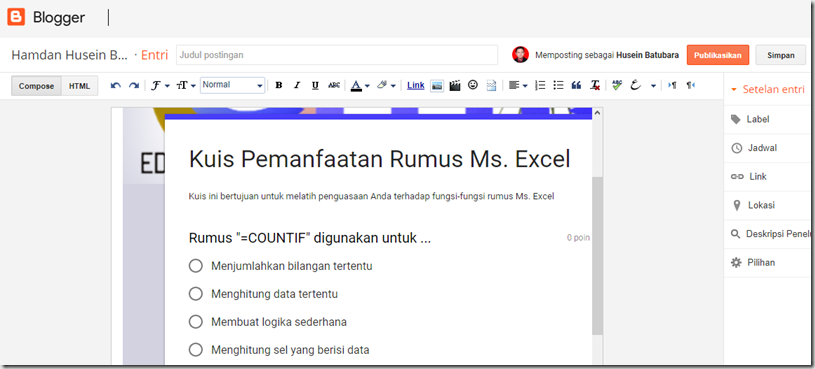
Task: Set left-to-right text direction
Action: pos(672,86)
